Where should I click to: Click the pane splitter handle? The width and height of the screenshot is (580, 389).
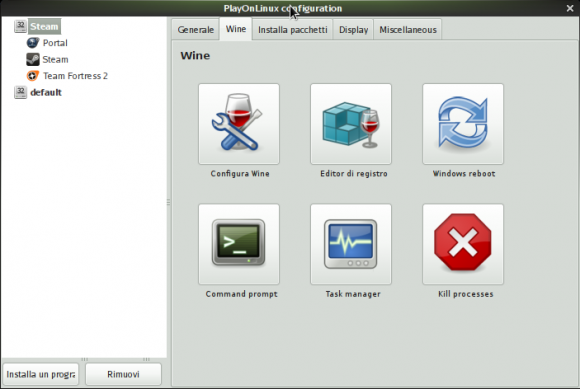point(169,202)
